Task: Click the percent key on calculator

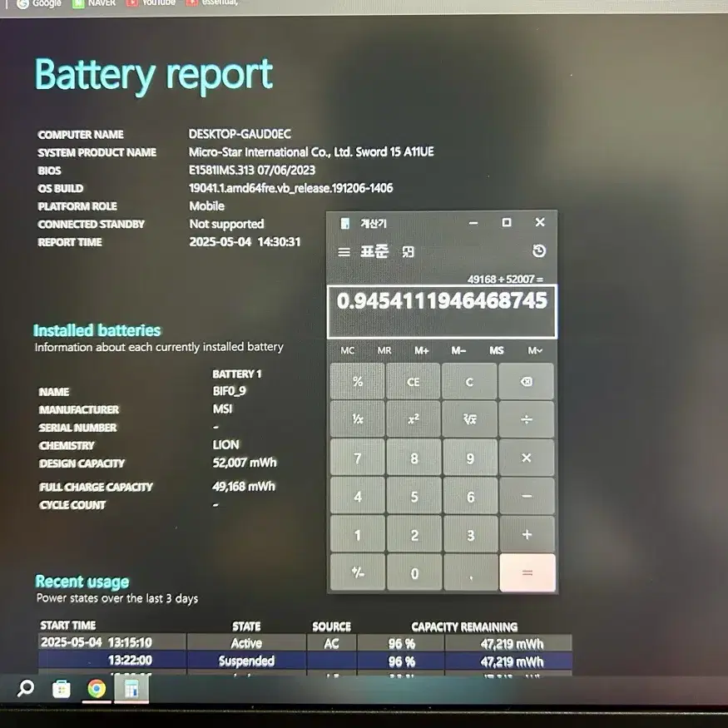Action: pyautogui.click(x=358, y=381)
